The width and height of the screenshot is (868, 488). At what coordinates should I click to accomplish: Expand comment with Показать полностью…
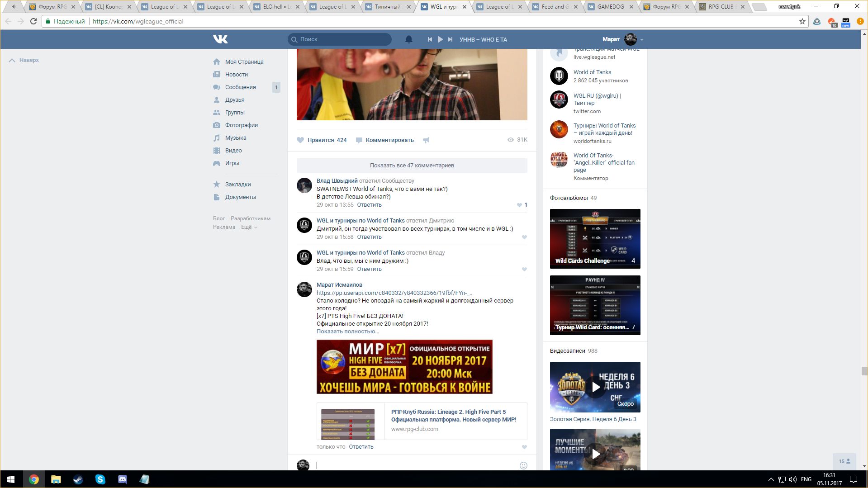click(x=347, y=332)
